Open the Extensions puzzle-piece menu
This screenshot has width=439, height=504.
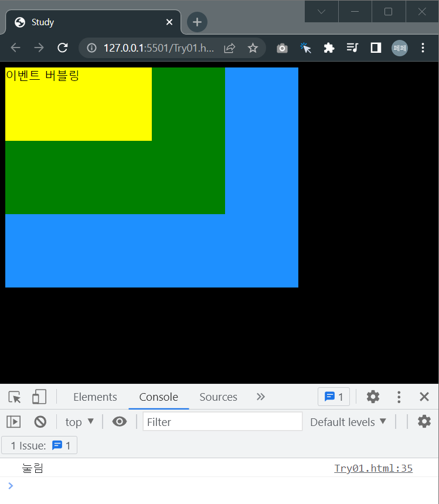329,48
